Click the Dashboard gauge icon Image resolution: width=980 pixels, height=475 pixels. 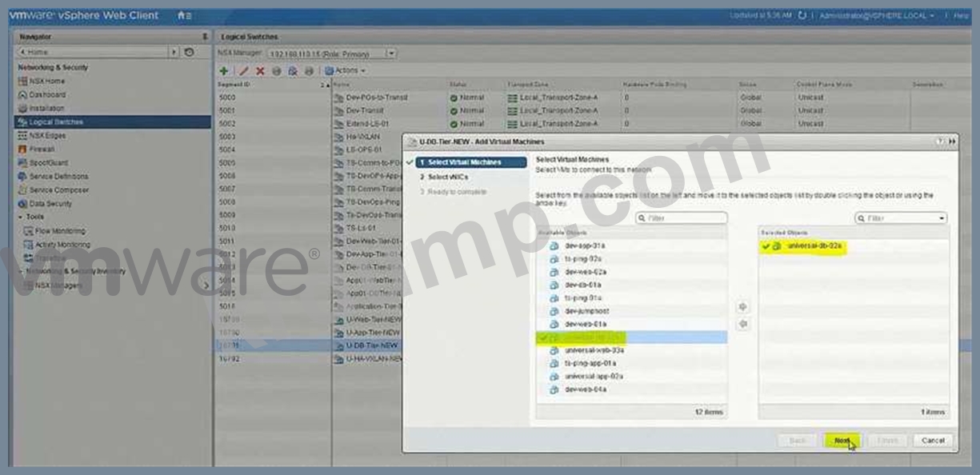click(x=23, y=94)
